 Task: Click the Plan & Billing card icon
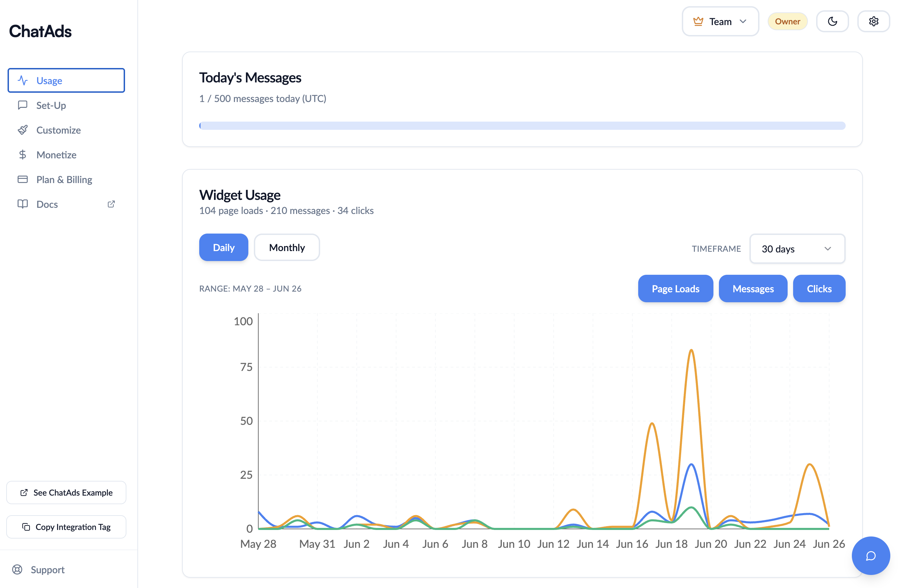click(x=23, y=179)
